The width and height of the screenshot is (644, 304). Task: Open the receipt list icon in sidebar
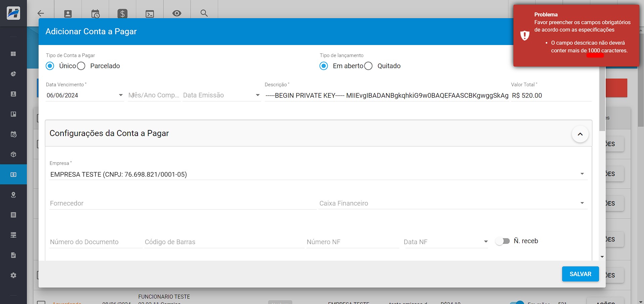coord(13,215)
